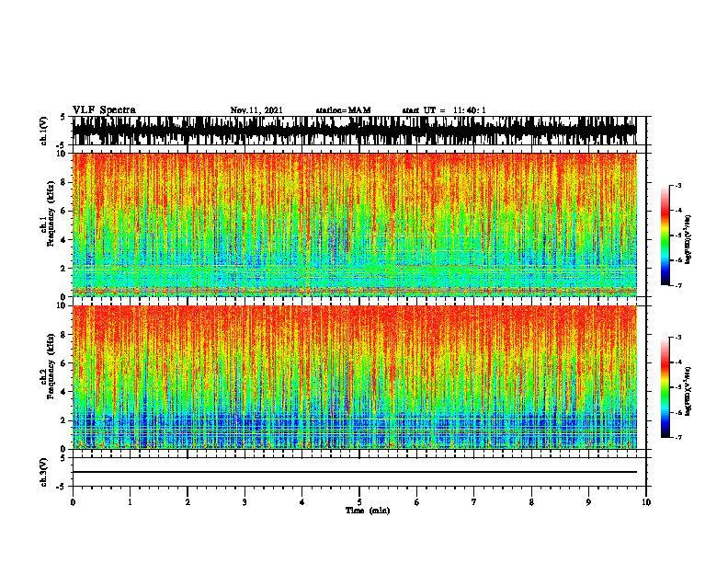Screen dimensions: 728x563
Task: Click the ch.1 spectrogram color bar
Action: coord(665,236)
